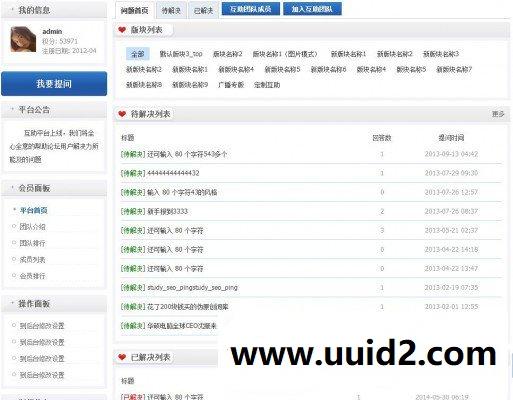
Task: Open the question dated 2013-04-22 14:18
Action: pyautogui.click(x=175, y=249)
